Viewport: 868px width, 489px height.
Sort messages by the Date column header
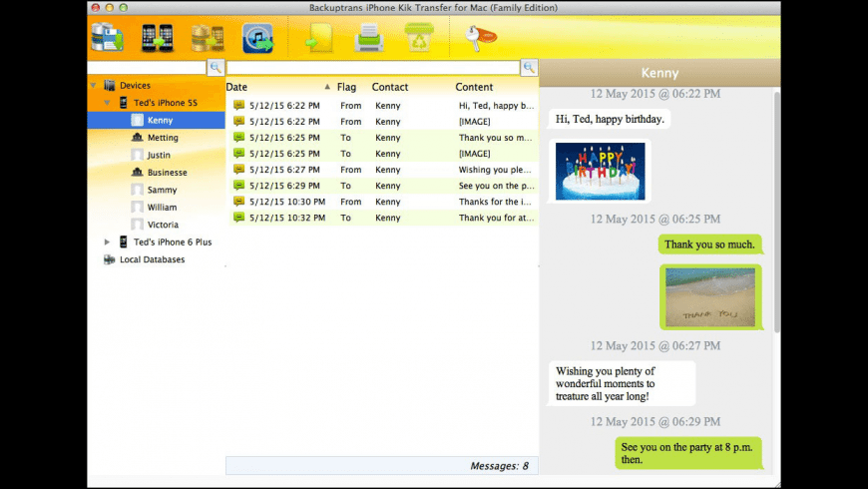pos(278,87)
